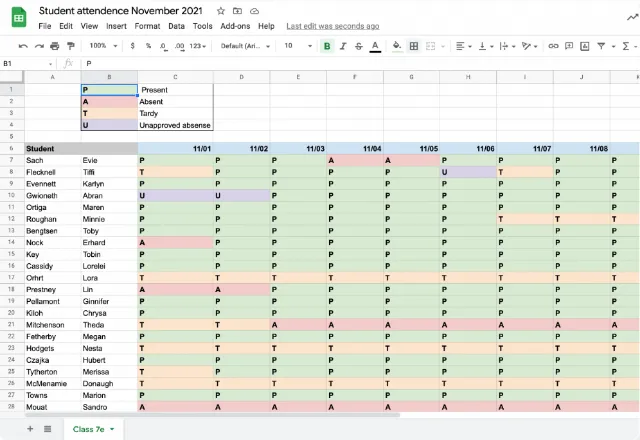
Task: Click the horizontal scrollbar
Action: coord(212,415)
